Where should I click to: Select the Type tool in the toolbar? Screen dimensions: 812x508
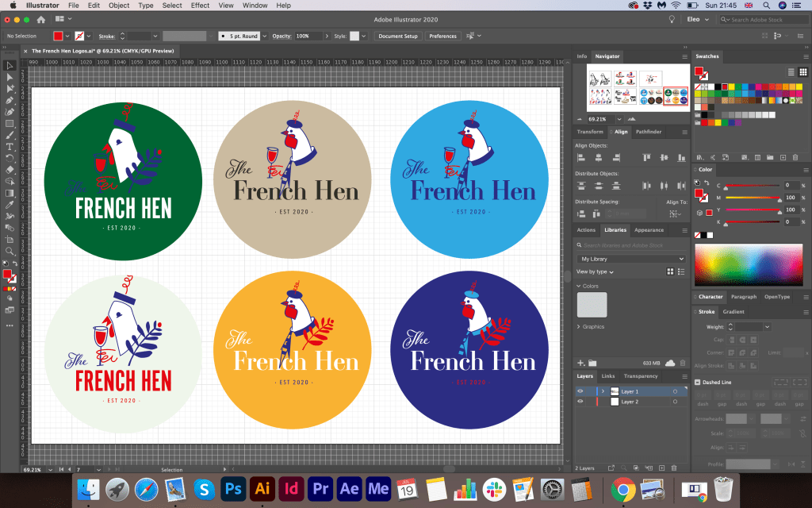10,147
